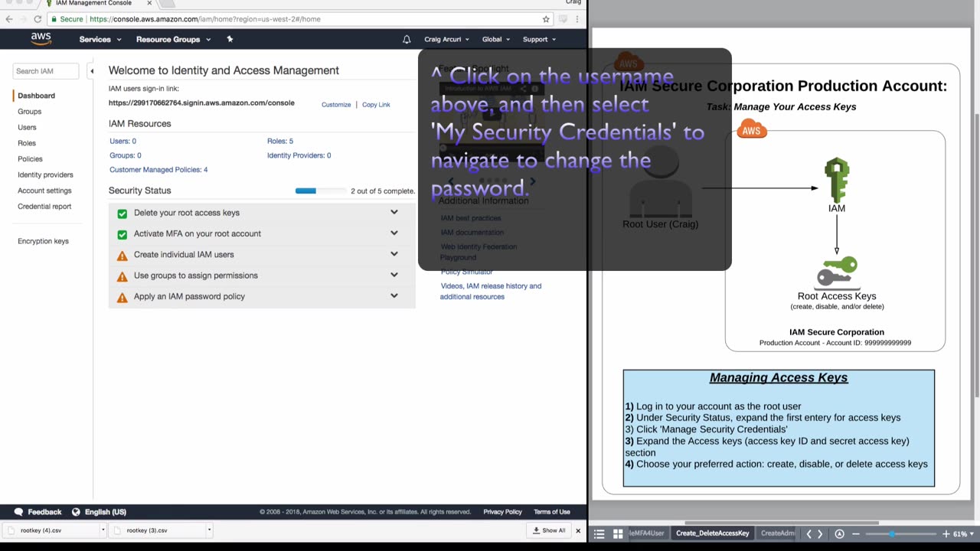Image resolution: width=980 pixels, height=551 pixels.
Task: Click the compass navigation icon in diagram toolbar
Action: [839, 534]
